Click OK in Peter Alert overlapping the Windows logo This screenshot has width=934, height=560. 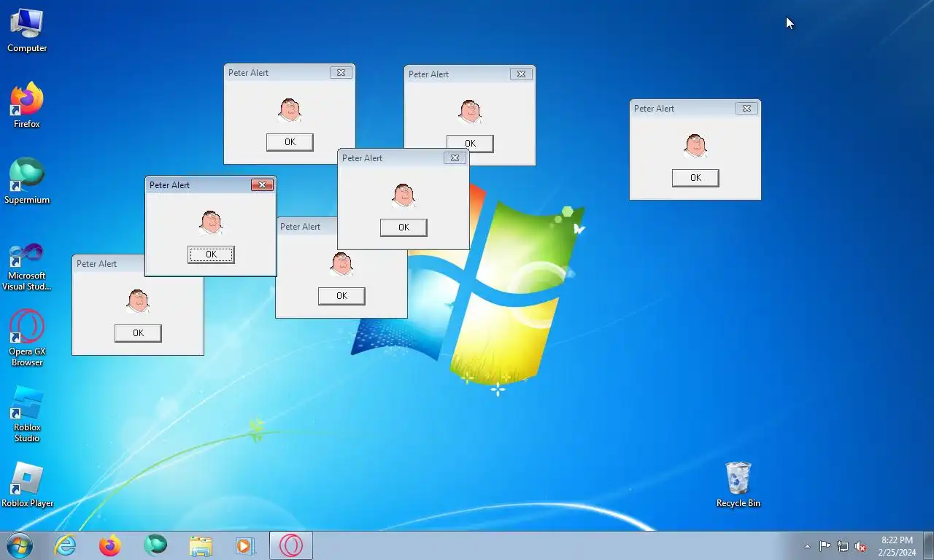coord(404,227)
